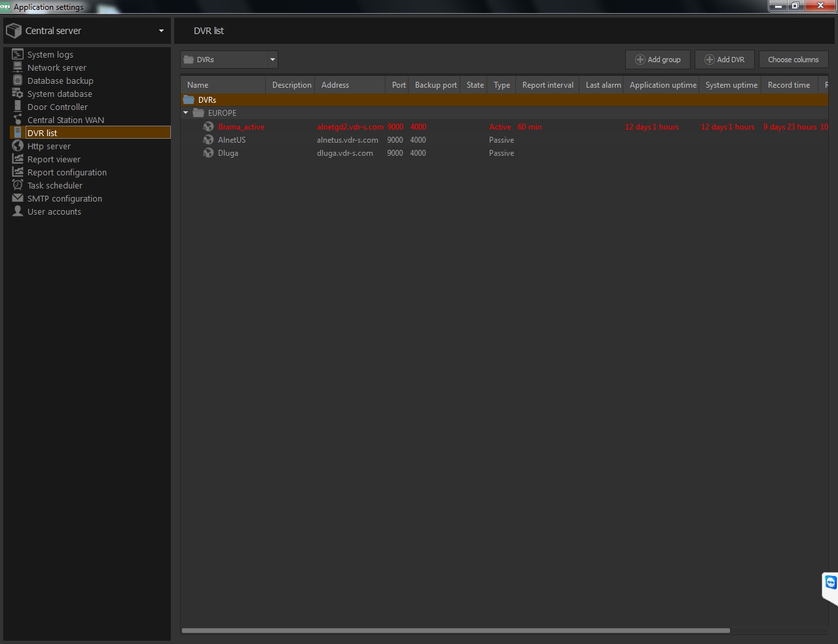Select the AlnetUS DVR row
Viewport: 838px width, 644px height.
coord(232,140)
